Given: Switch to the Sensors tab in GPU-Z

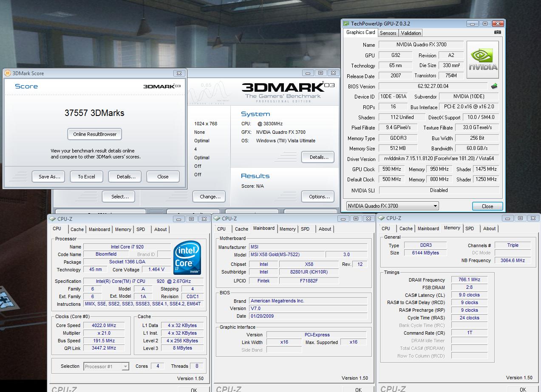Looking at the screenshot, I should [x=388, y=33].
